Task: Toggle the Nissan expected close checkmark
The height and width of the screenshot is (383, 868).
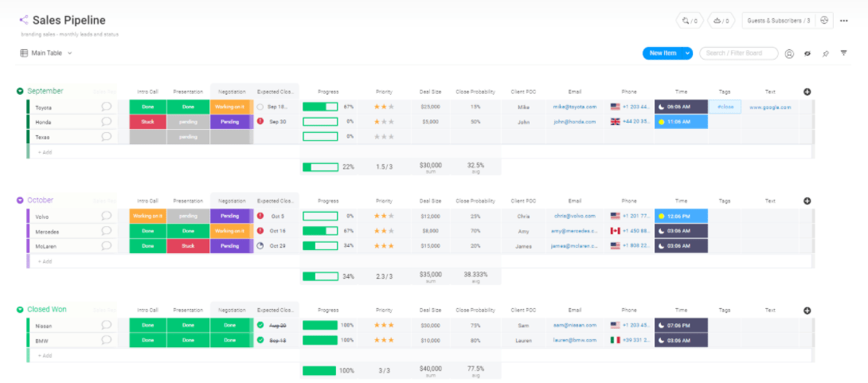Action: click(x=260, y=326)
